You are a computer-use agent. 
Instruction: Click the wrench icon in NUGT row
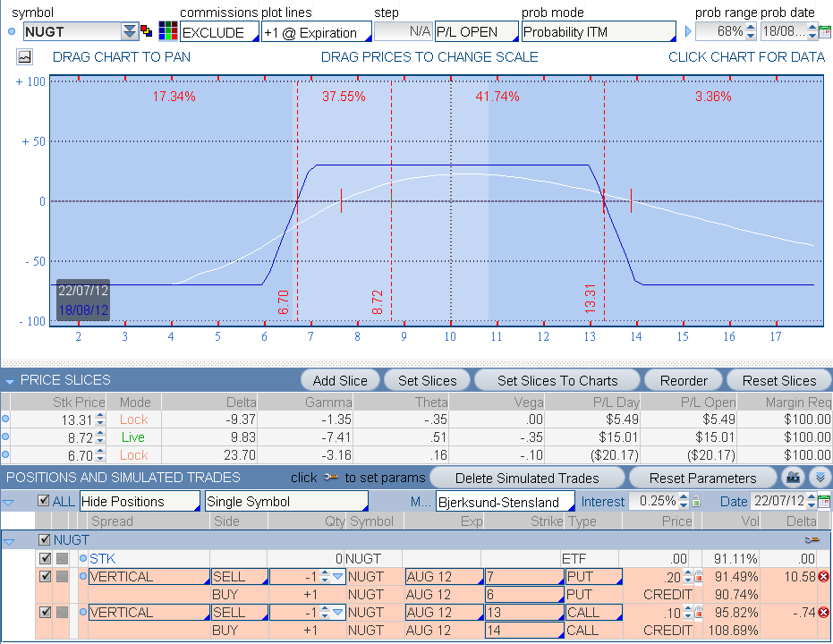tap(812, 540)
